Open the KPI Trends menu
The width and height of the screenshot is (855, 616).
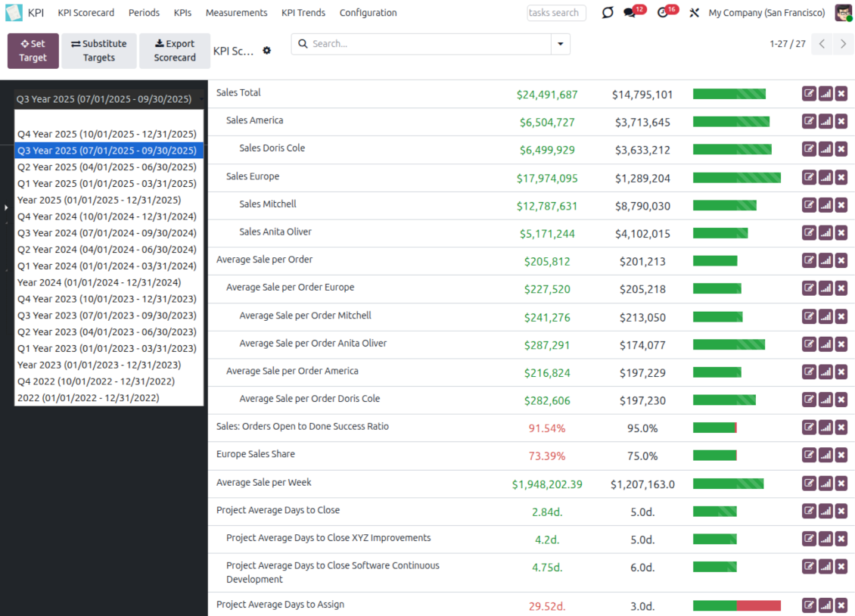click(303, 13)
